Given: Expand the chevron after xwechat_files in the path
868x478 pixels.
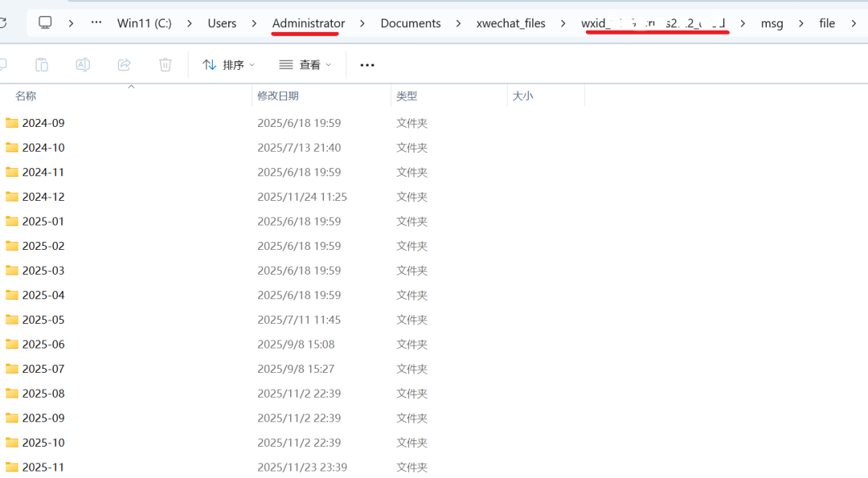Looking at the screenshot, I should click(x=563, y=23).
